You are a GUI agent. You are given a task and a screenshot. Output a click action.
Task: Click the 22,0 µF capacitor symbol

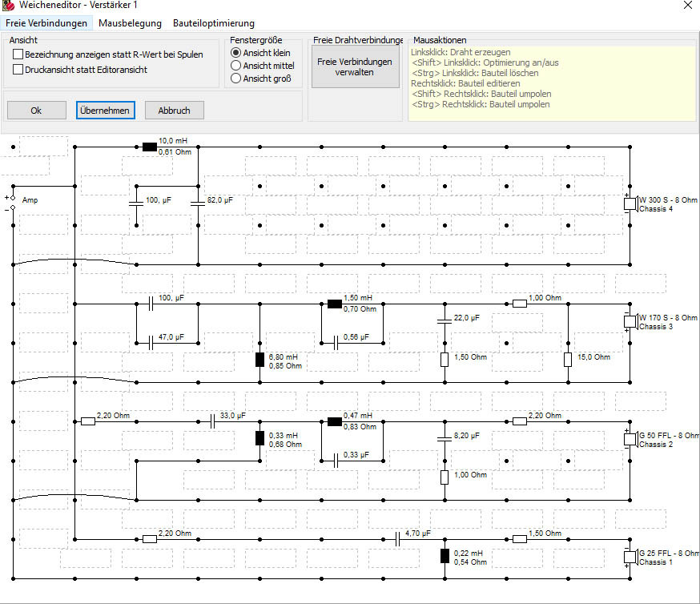pyautogui.click(x=445, y=321)
